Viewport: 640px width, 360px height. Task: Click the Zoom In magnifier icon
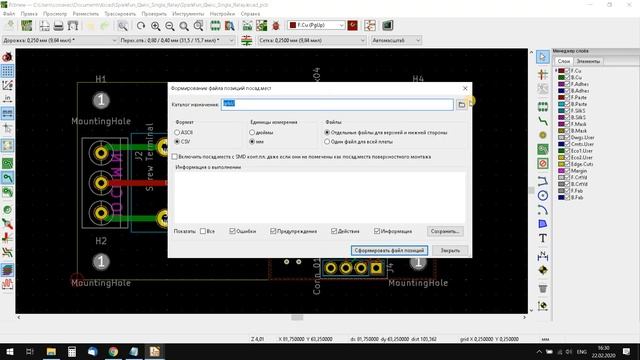tap(155, 26)
